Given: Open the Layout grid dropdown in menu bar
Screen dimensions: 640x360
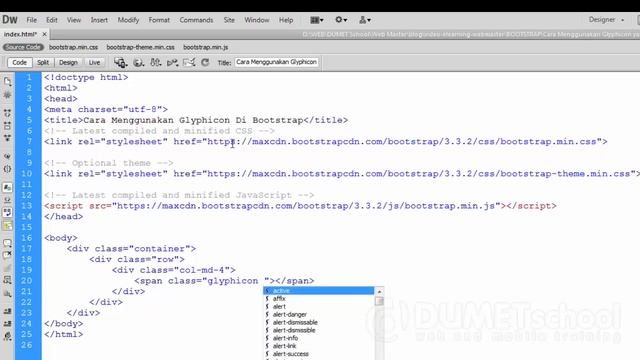Looking at the screenshot, I should point(317,20).
